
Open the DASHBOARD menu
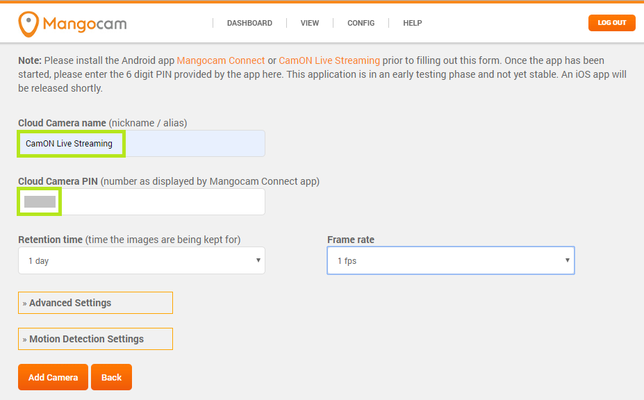(x=249, y=23)
